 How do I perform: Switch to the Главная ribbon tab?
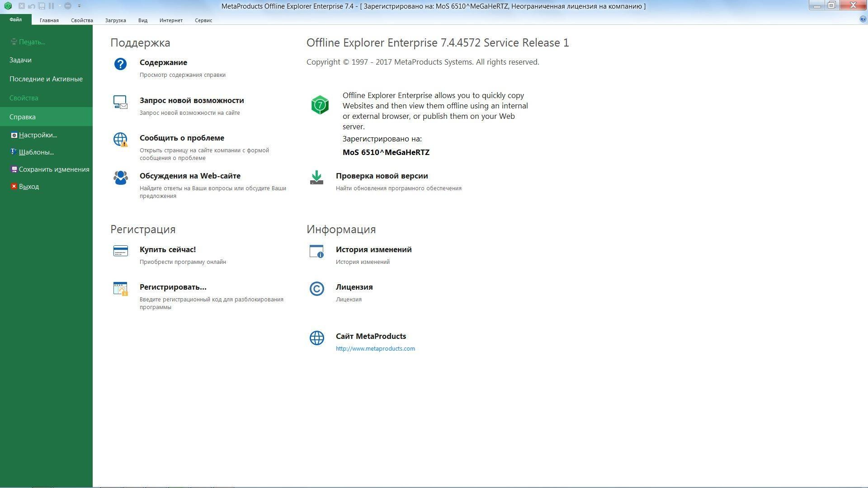pyautogui.click(x=49, y=20)
